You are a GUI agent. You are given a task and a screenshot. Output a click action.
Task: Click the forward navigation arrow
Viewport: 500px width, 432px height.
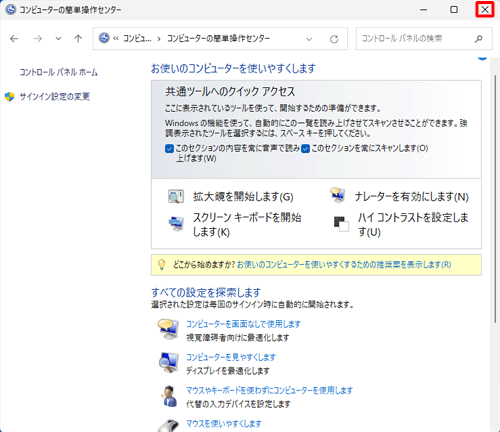pos(38,39)
